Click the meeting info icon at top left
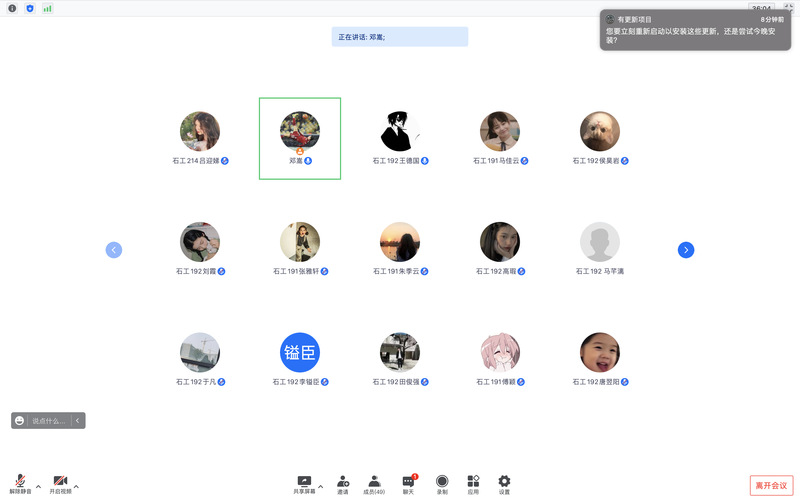The width and height of the screenshot is (800, 500). (x=12, y=8)
